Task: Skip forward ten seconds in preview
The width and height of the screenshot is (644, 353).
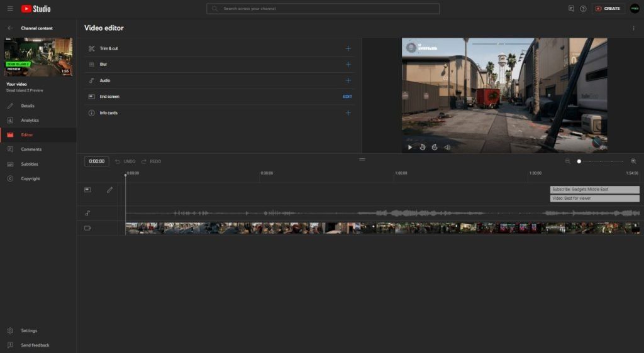Action: click(435, 147)
